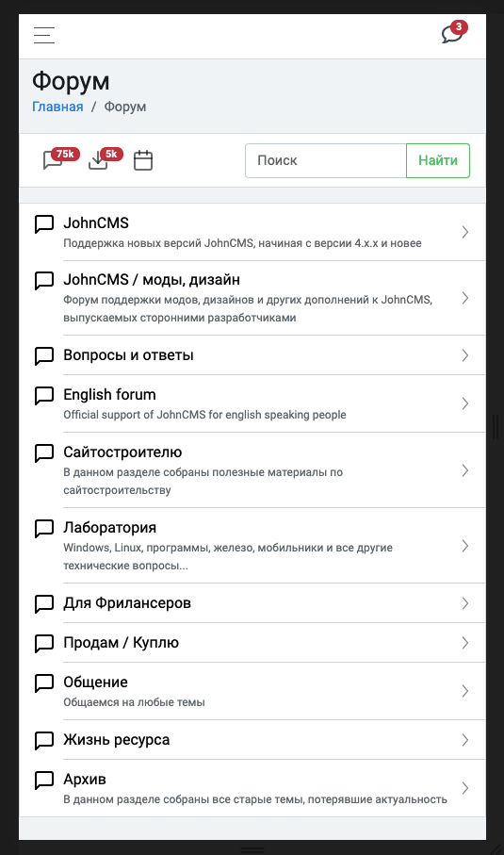Expand the Общение section chevron
This screenshot has height=855, width=504.
click(464, 691)
